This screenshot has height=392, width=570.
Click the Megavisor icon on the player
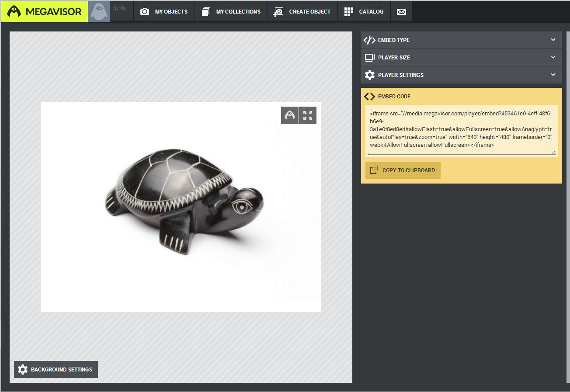[289, 115]
